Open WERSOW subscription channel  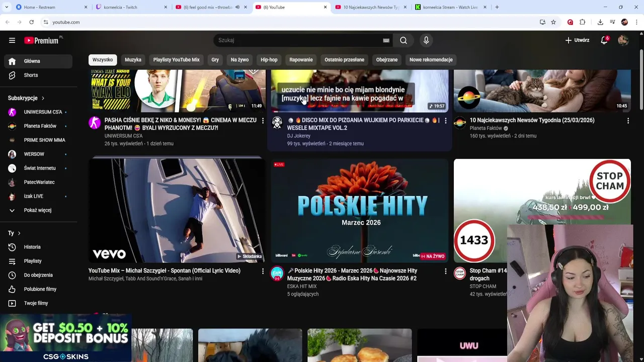[x=38, y=154]
